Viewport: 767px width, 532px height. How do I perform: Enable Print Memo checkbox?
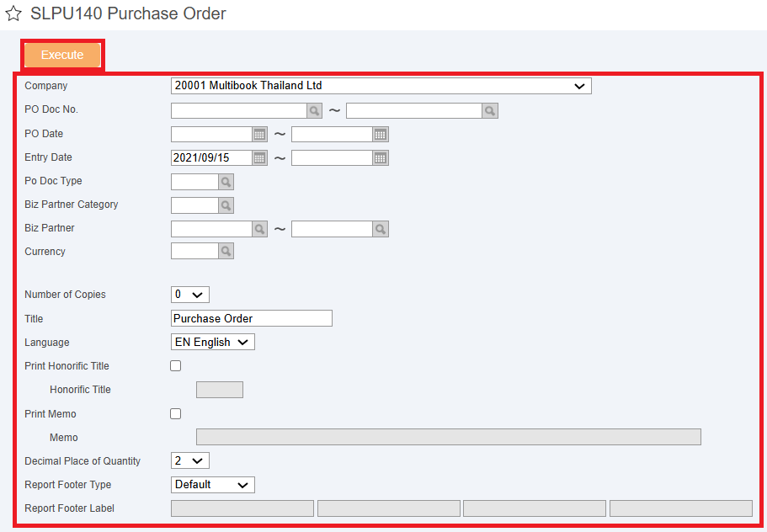(x=176, y=413)
